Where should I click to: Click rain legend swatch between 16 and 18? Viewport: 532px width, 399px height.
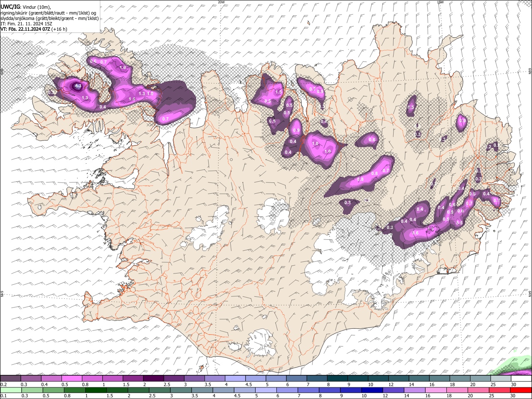tap(435, 390)
